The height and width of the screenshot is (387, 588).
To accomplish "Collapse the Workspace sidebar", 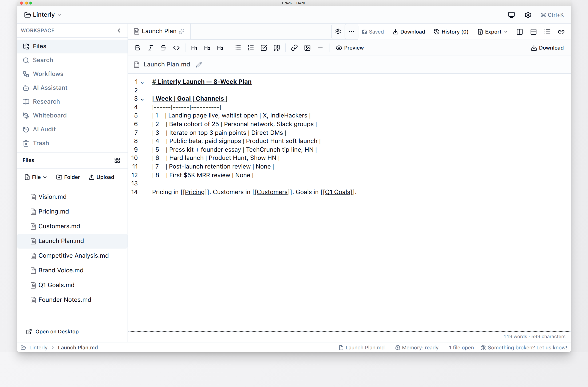I will tap(119, 30).
